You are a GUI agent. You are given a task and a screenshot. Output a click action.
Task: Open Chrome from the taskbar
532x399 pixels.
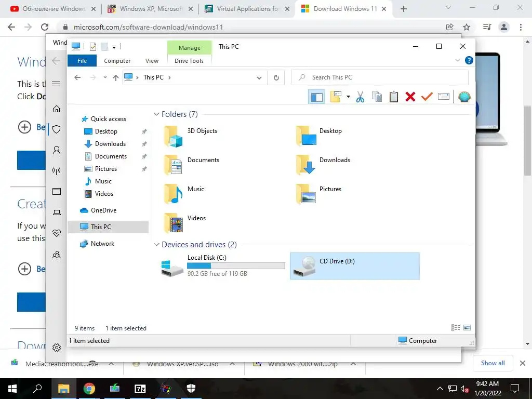point(89,389)
